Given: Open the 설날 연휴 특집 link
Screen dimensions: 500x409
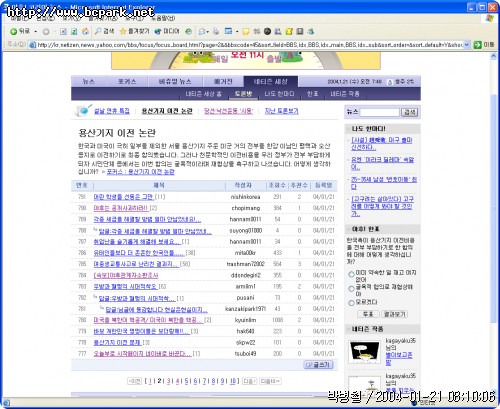Looking at the screenshot, I should pyautogui.click(x=112, y=111).
